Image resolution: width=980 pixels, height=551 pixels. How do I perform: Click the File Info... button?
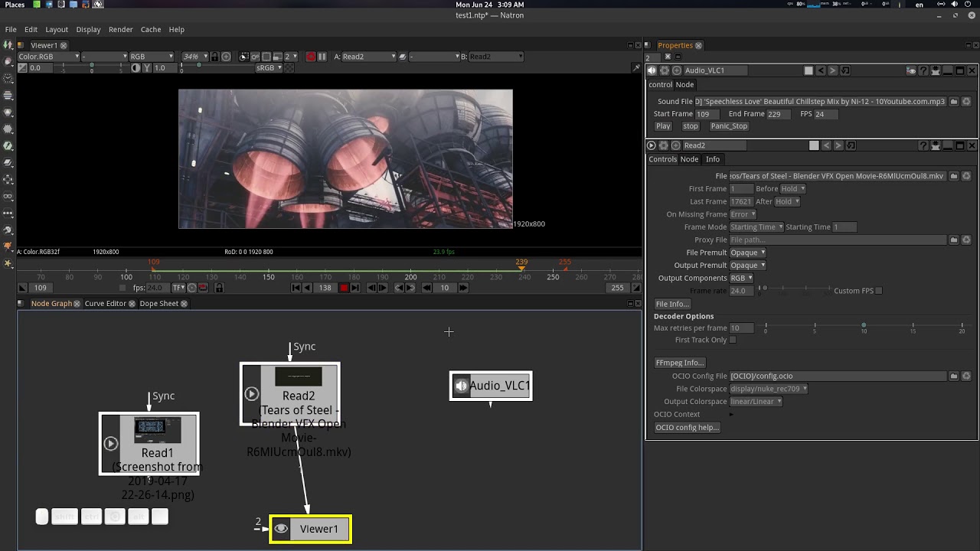point(672,304)
